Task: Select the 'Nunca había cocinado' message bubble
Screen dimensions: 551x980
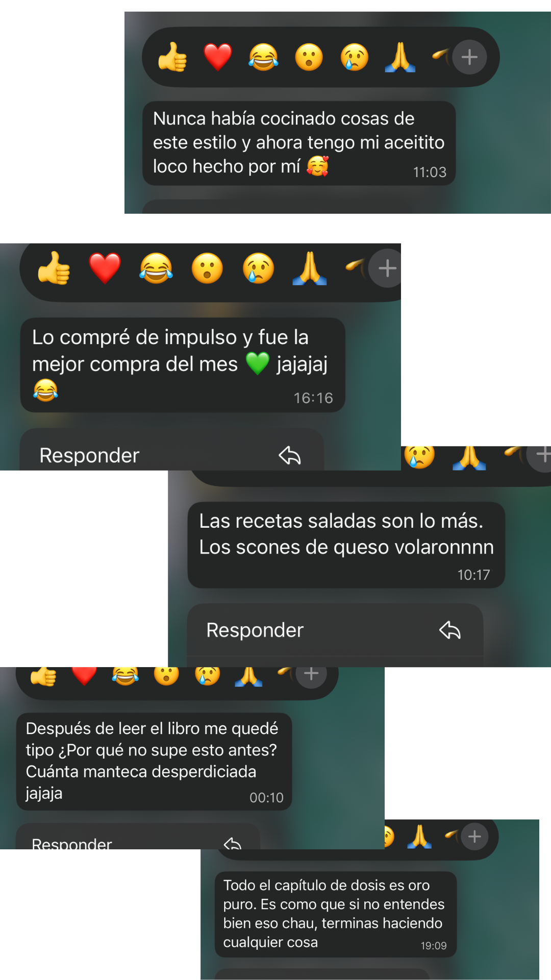Action: coord(299,143)
